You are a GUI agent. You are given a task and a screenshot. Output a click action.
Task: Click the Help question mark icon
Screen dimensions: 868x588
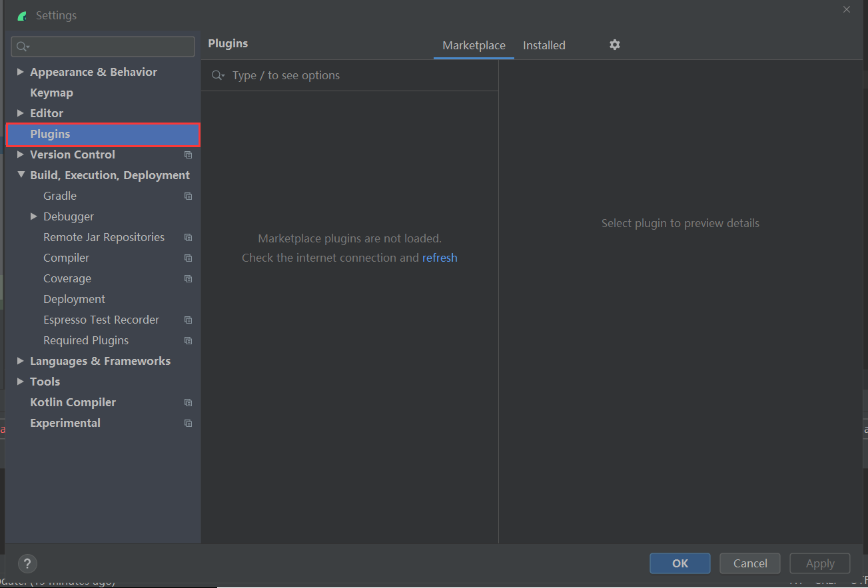point(27,563)
